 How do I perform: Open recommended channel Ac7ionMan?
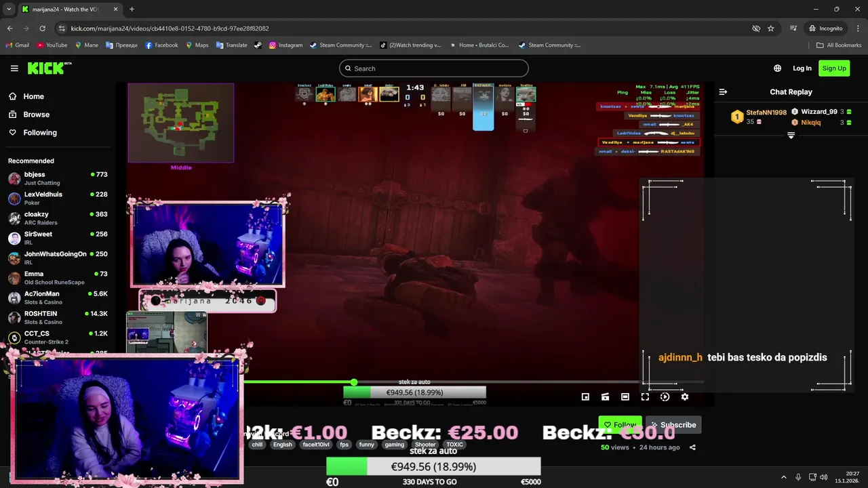click(x=58, y=298)
